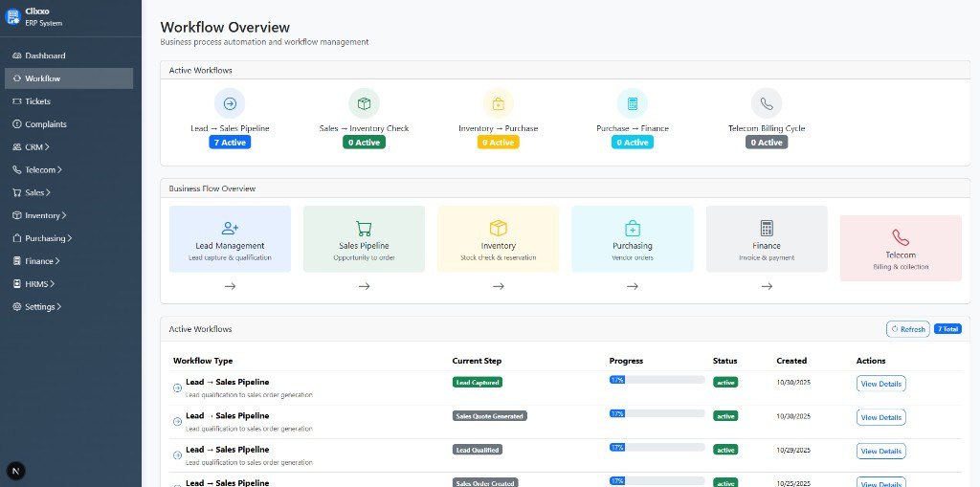Click the Lead Management card title
Screen dimensions: 980x487
[230, 246]
